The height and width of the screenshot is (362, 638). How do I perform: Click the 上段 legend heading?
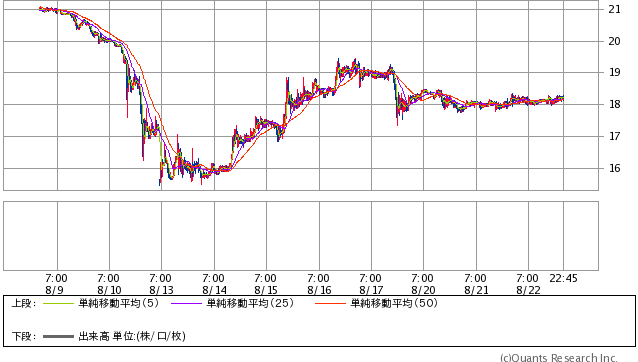pos(24,303)
